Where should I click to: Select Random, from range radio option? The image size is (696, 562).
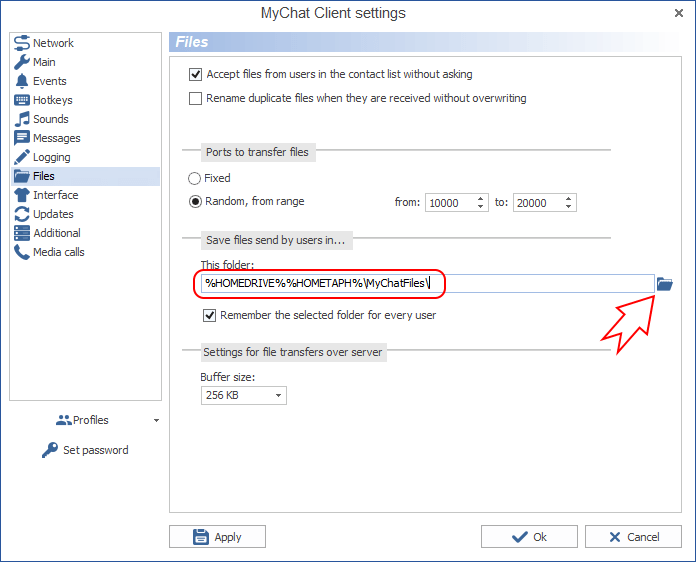tap(195, 202)
